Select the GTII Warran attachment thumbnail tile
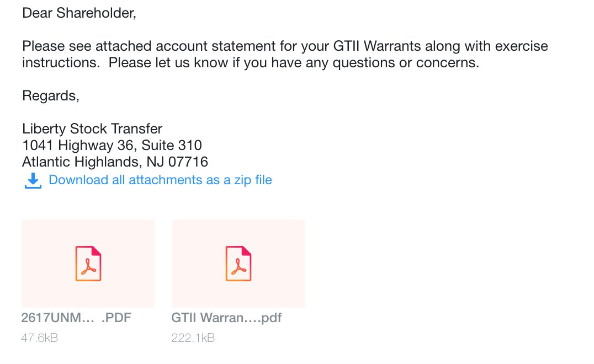 click(x=238, y=264)
